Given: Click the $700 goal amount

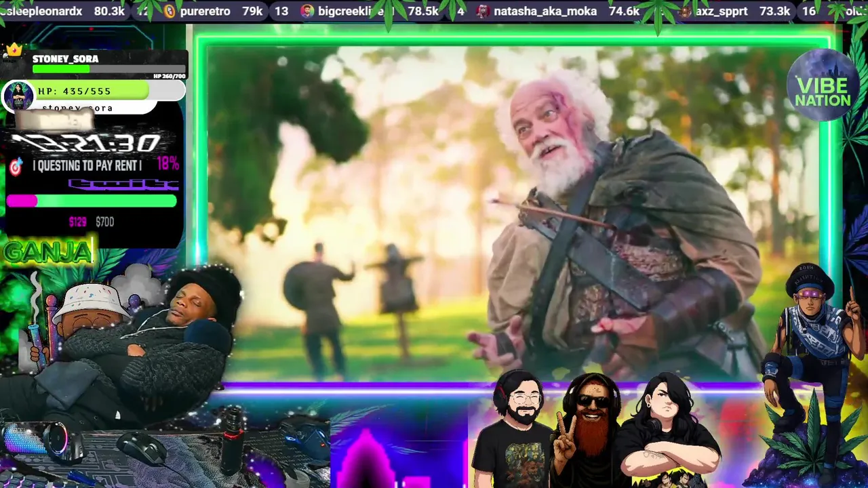Looking at the screenshot, I should (104, 222).
